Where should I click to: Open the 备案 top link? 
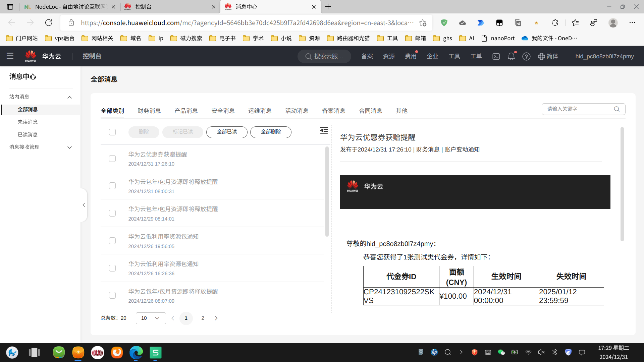[367, 56]
